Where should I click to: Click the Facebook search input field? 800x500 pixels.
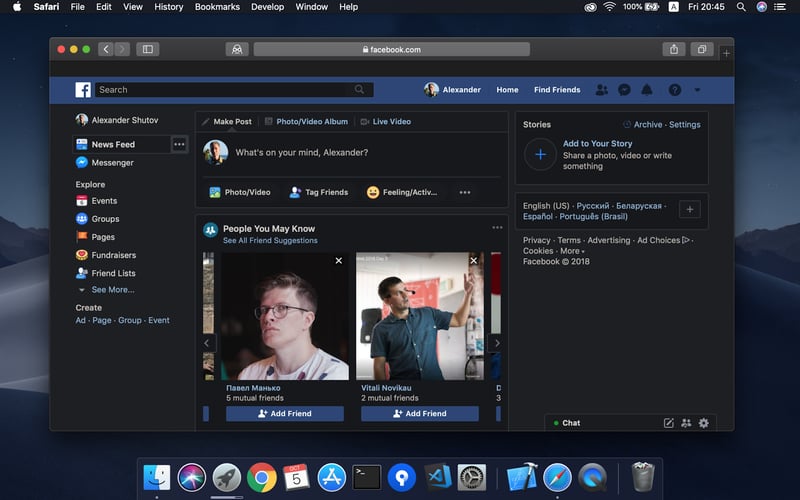(220, 90)
